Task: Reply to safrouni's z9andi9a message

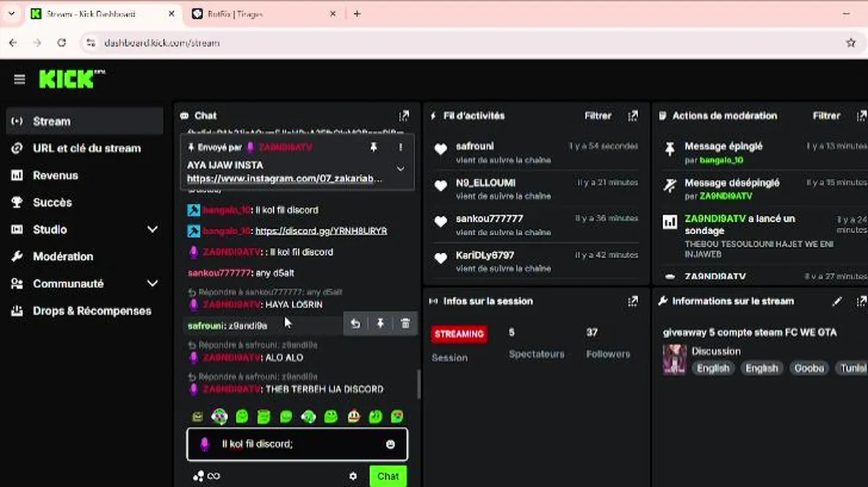Action: click(x=356, y=324)
